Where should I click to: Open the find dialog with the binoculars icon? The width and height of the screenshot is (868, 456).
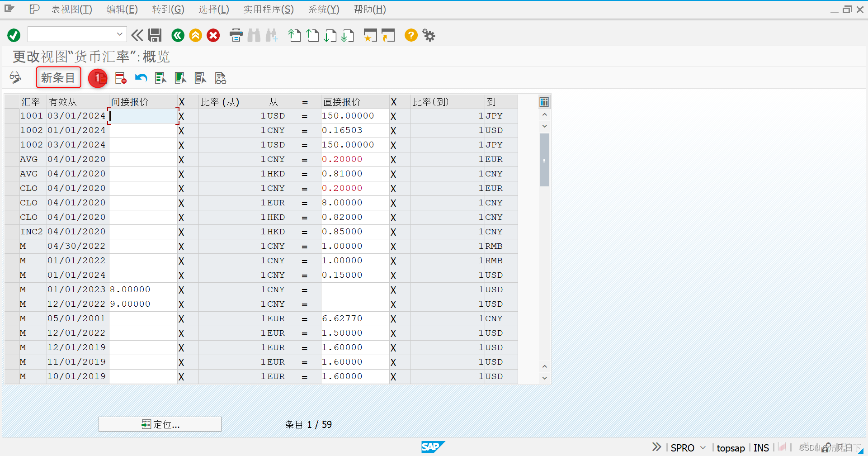pyautogui.click(x=254, y=35)
